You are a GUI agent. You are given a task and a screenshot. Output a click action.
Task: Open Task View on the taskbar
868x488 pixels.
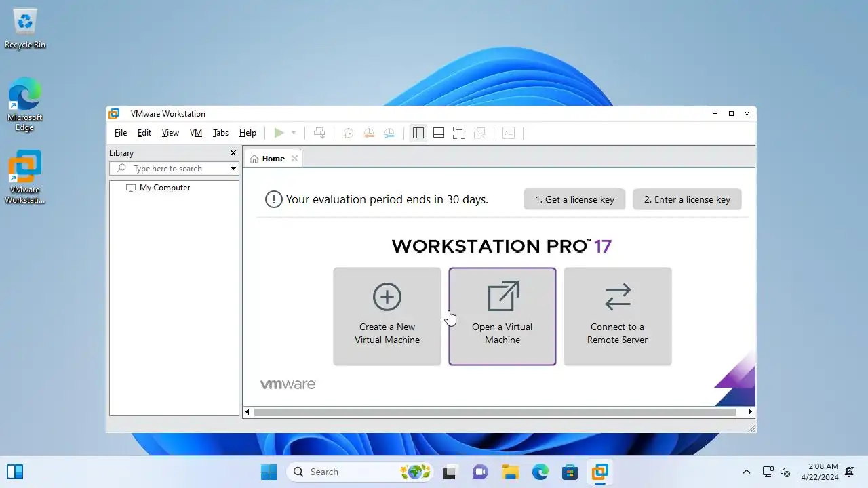[449, 472]
